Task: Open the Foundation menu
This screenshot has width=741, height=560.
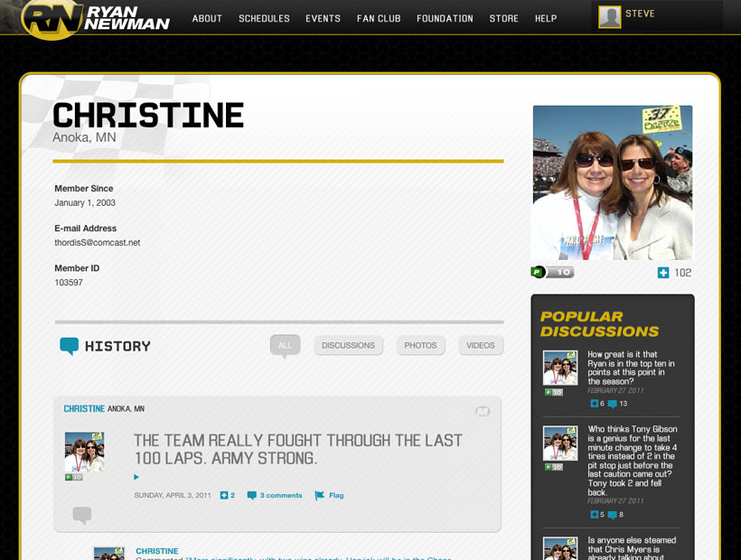Action: tap(445, 18)
